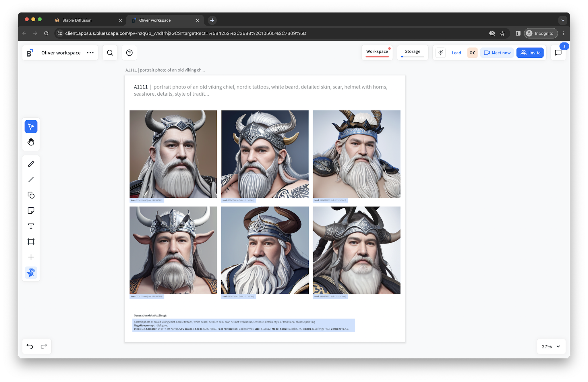
Task: Select the Sticky note tool
Action: pos(31,211)
